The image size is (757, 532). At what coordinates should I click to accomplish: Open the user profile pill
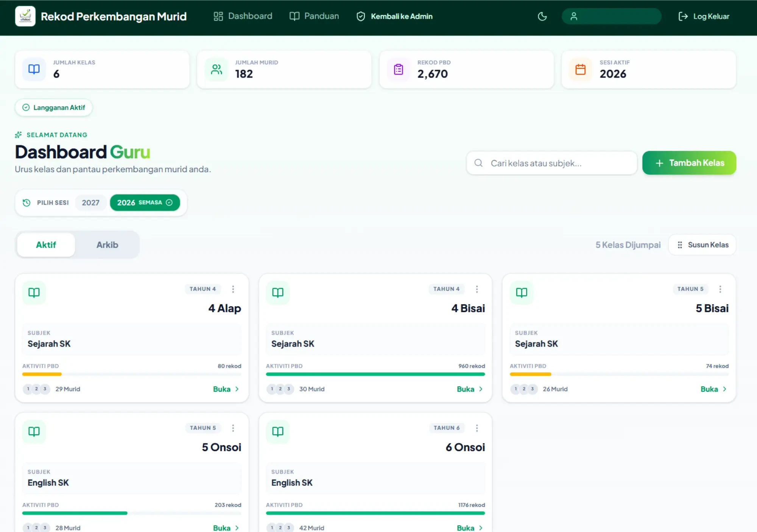pyautogui.click(x=611, y=16)
